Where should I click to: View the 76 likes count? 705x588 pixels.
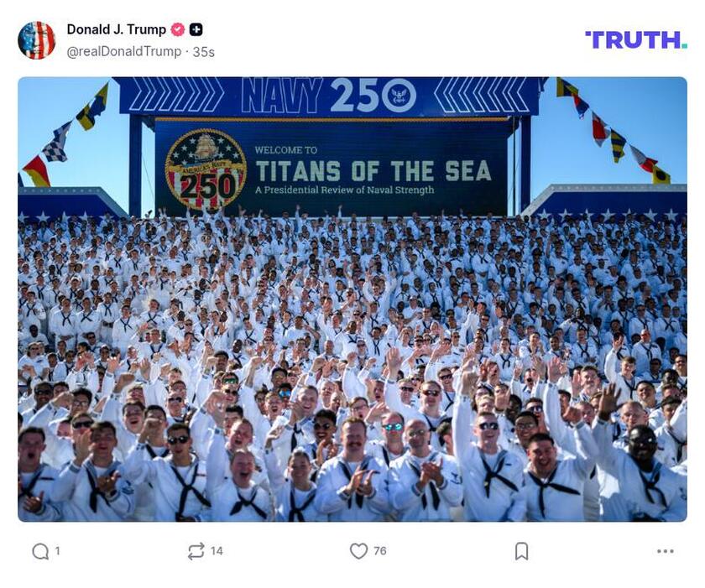[380, 551]
